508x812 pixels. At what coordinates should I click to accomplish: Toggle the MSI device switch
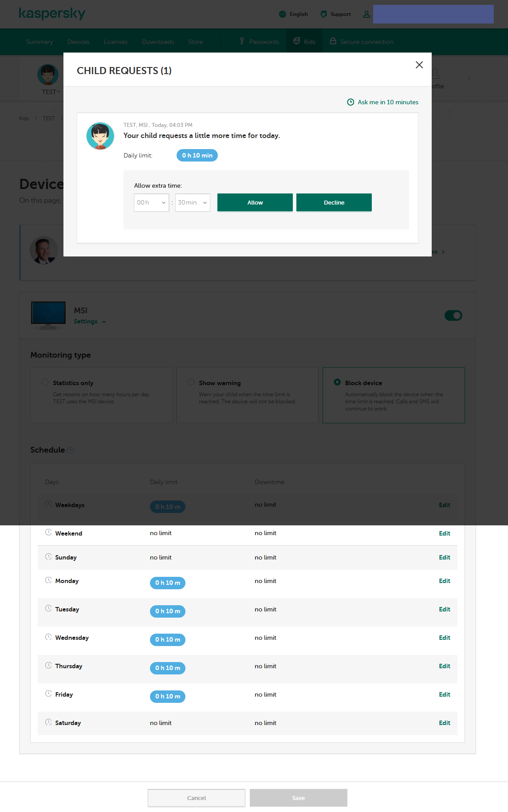pyautogui.click(x=453, y=315)
